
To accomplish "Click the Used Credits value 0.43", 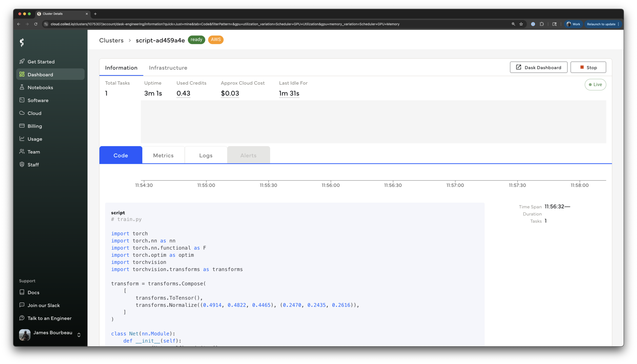I will [x=183, y=93].
